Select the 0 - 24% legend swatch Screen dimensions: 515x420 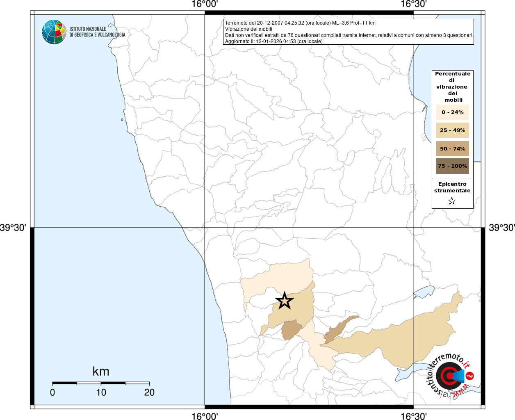452,112
